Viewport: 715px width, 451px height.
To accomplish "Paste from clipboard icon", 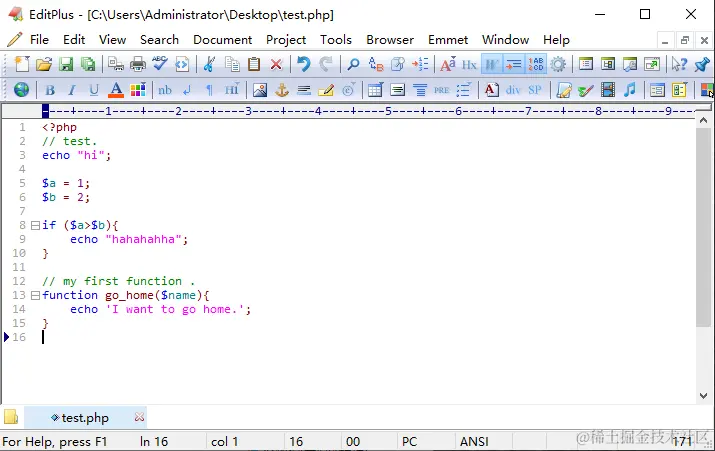I will [254, 64].
